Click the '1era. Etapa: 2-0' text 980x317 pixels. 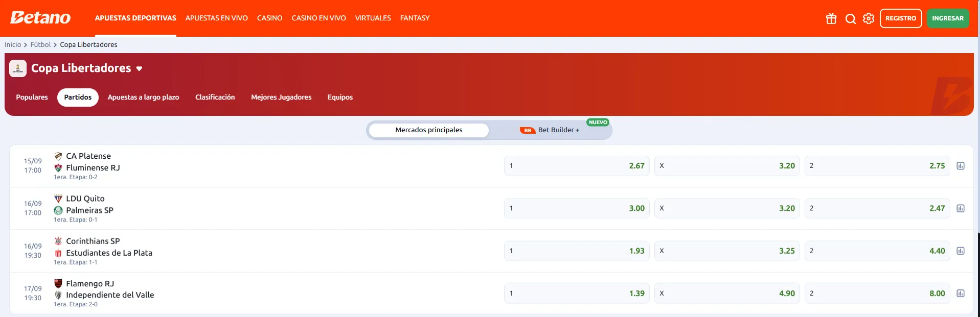[76, 304]
